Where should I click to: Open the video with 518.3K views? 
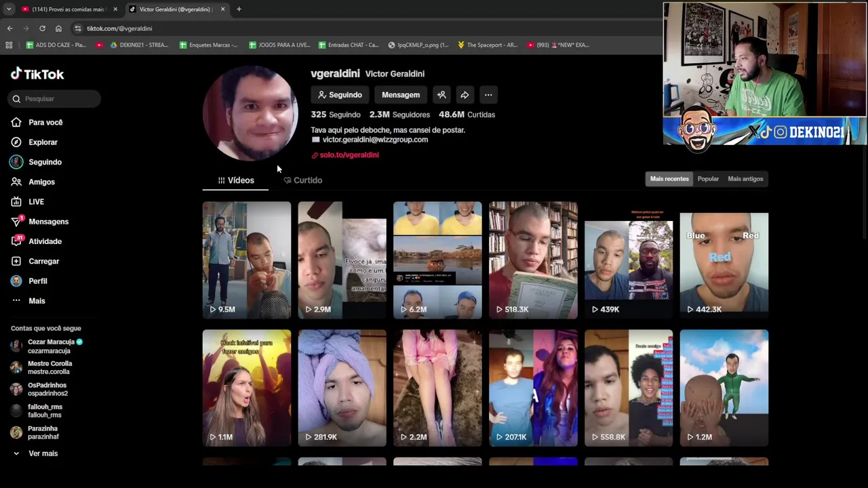click(x=533, y=260)
